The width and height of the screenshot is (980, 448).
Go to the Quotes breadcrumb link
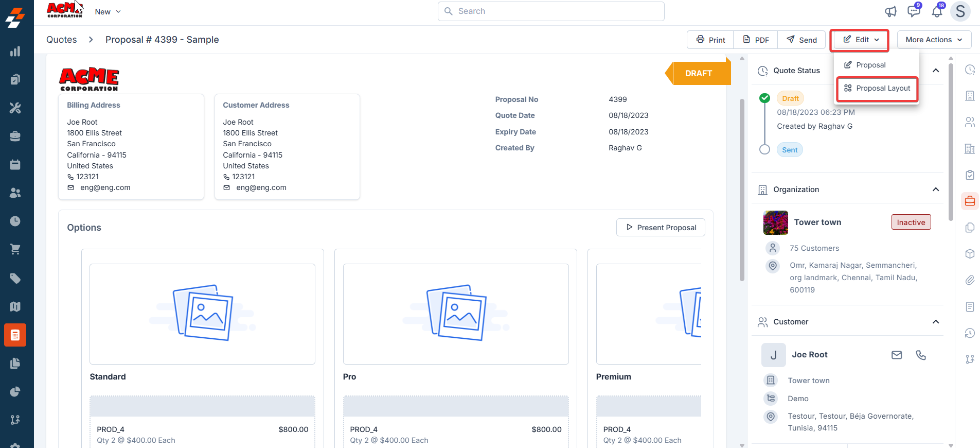[x=62, y=40]
